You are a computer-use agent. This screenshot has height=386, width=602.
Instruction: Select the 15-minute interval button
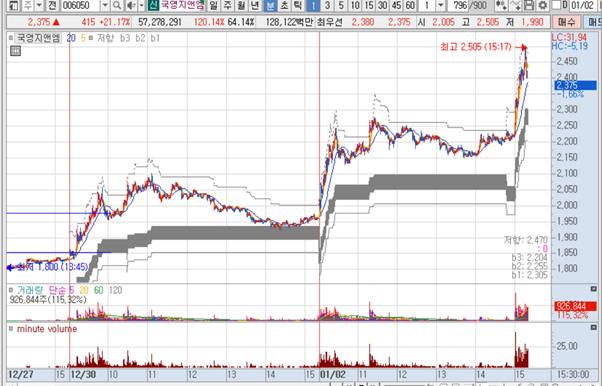pyautogui.click(x=369, y=5)
